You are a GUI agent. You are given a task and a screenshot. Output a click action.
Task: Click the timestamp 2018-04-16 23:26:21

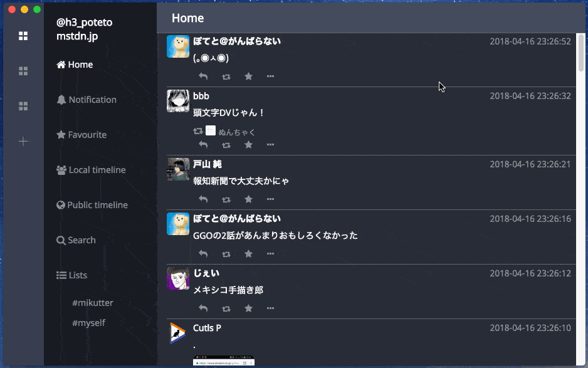point(530,164)
